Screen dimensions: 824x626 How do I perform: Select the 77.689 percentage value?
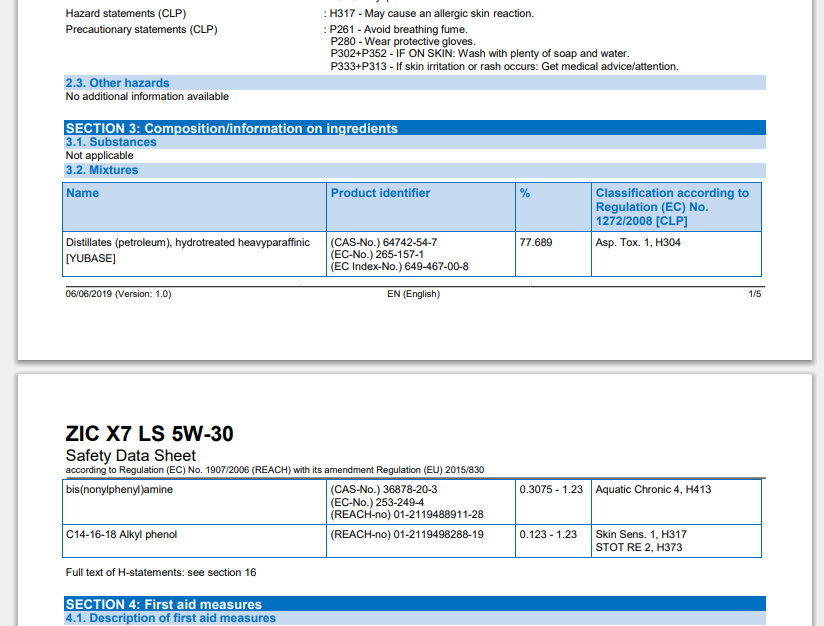536,242
